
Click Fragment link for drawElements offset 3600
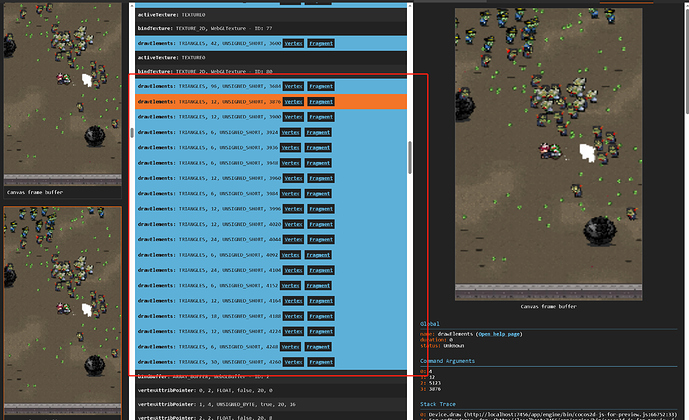click(321, 43)
